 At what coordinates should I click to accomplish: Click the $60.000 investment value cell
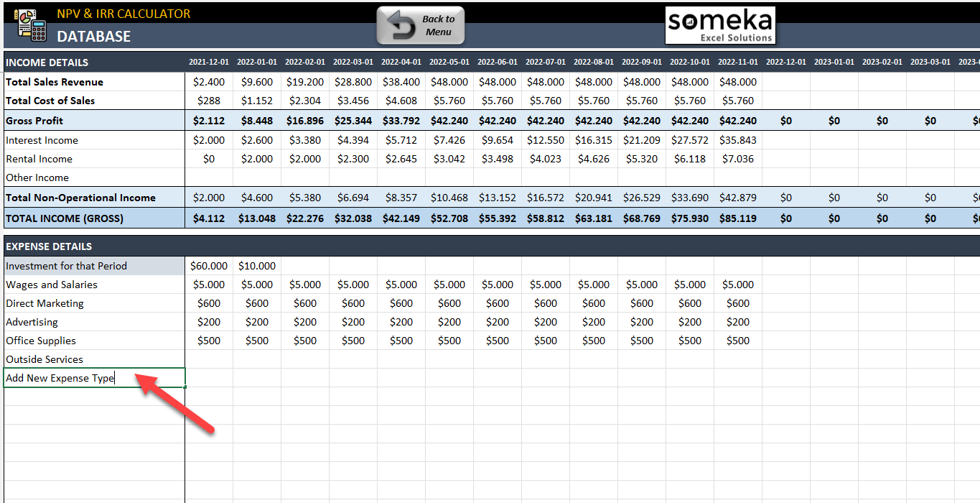pos(209,265)
